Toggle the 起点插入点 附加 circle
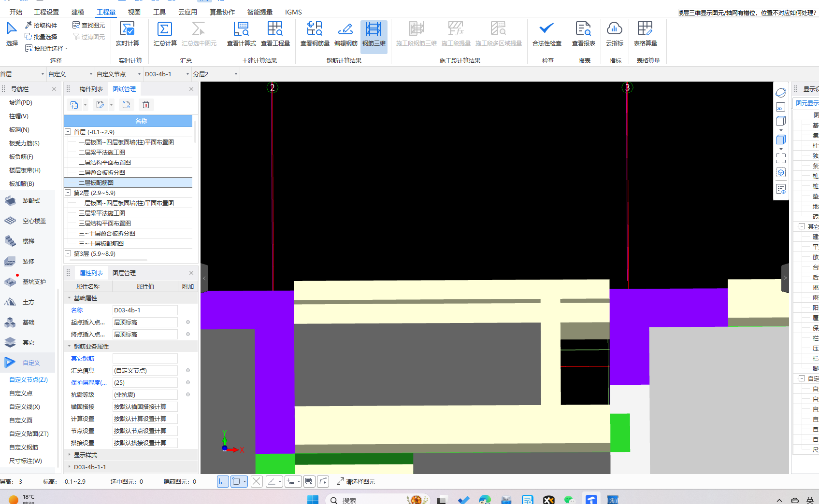 pos(188,322)
